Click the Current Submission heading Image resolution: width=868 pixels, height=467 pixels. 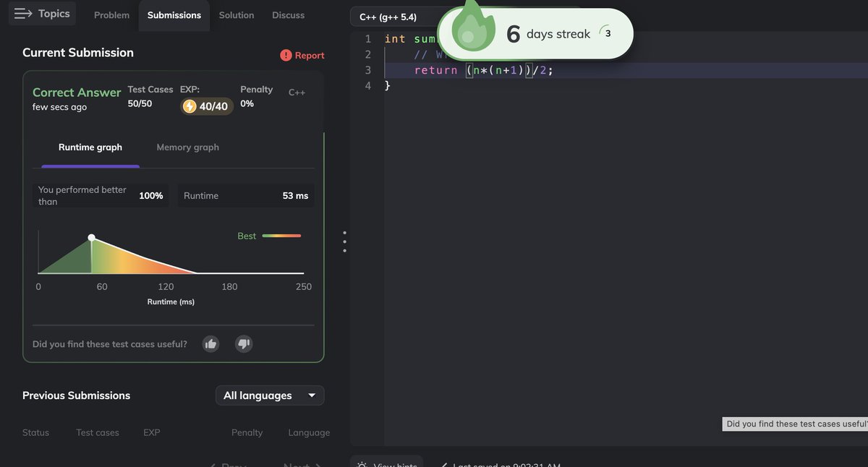tap(78, 53)
